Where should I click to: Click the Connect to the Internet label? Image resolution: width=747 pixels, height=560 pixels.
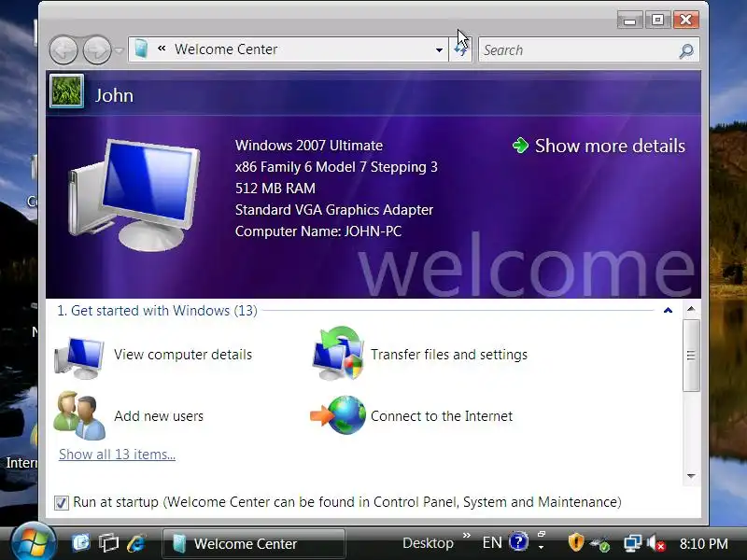442,416
